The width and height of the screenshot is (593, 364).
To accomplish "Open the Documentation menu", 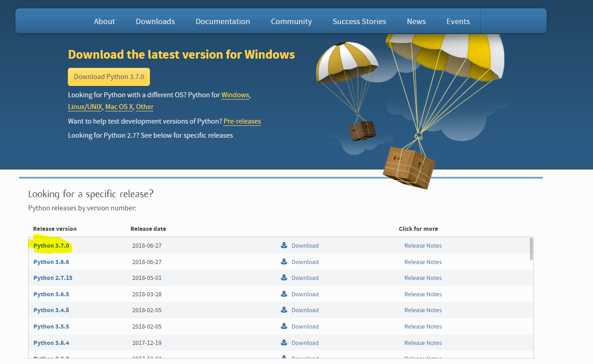I will 223,21.
